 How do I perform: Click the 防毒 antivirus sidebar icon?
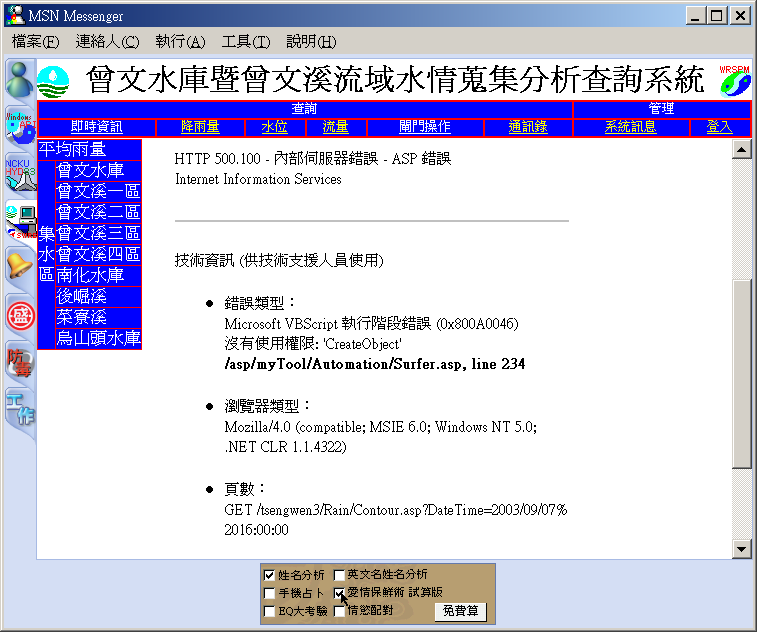(x=20, y=363)
